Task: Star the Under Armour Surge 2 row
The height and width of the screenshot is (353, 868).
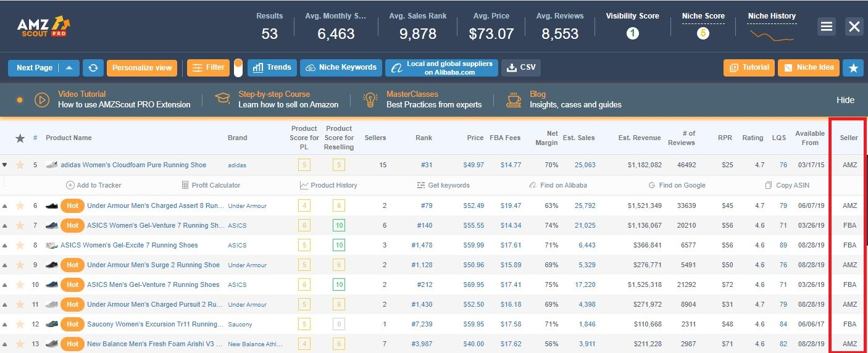Action: (20, 265)
